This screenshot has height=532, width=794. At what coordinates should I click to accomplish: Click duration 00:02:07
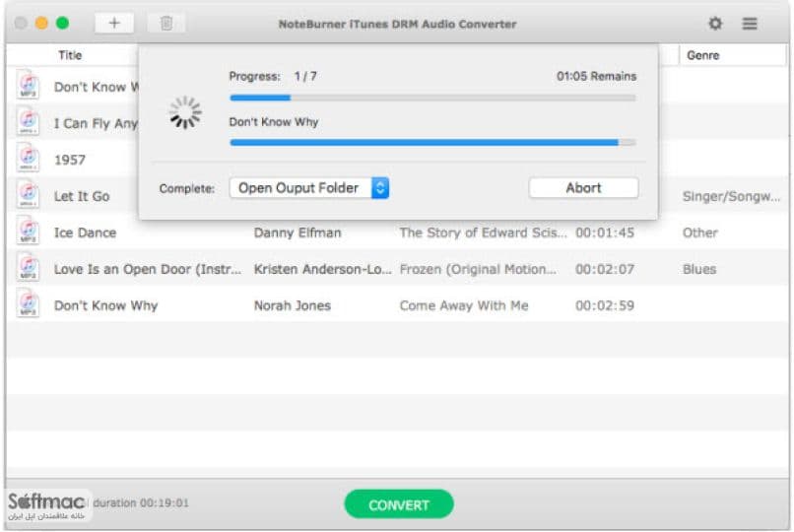pos(605,269)
